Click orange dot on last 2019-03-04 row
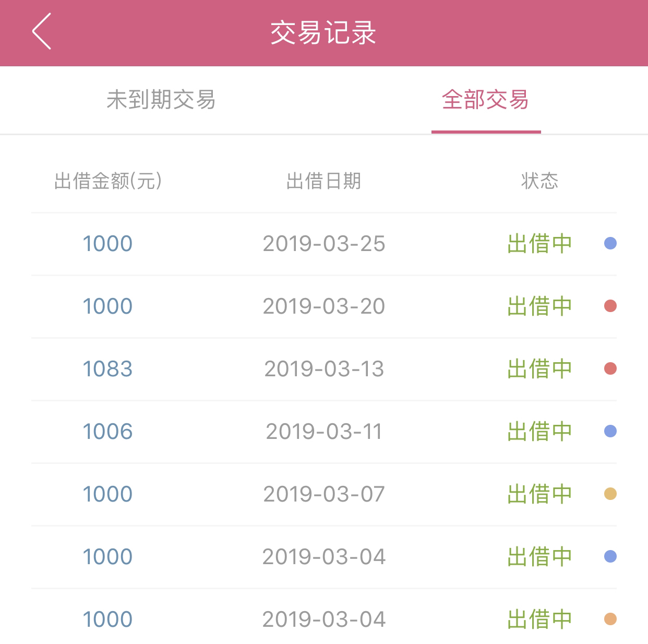 610,619
